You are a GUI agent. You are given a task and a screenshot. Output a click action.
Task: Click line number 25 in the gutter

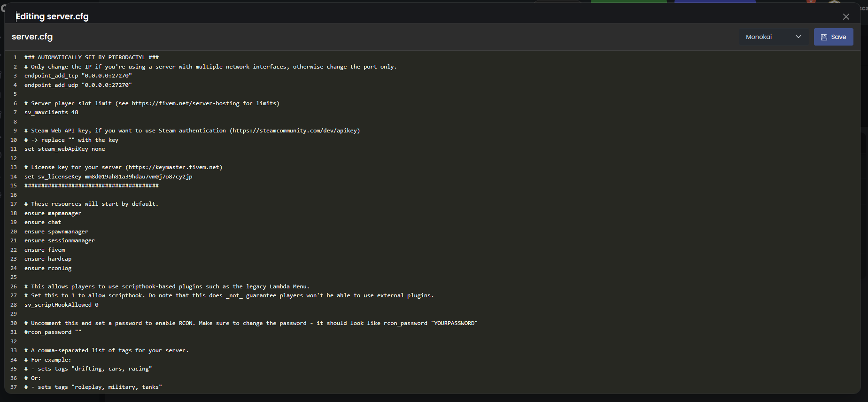pyautogui.click(x=14, y=278)
